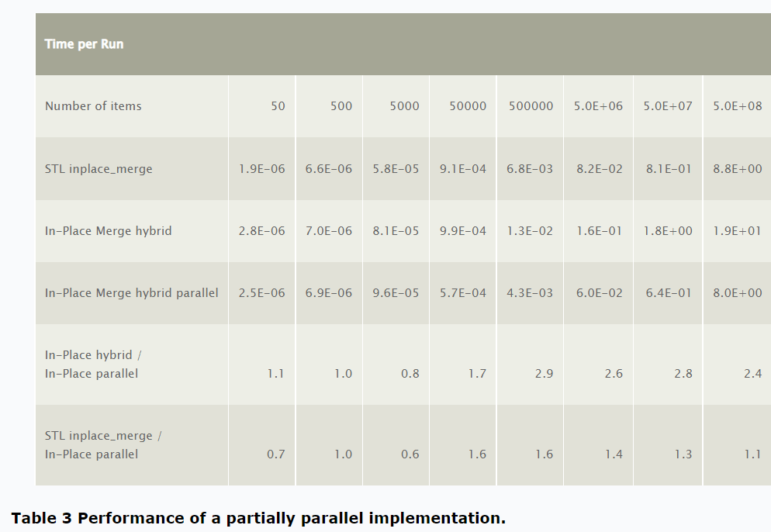Click "In-Place hybrid / In-Place parallel" ratio label
771x532 pixels.
(x=93, y=364)
